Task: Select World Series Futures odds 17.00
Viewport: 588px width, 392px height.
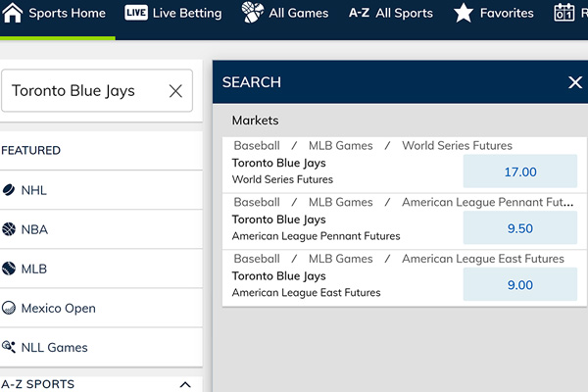Action: [x=520, y=171]
